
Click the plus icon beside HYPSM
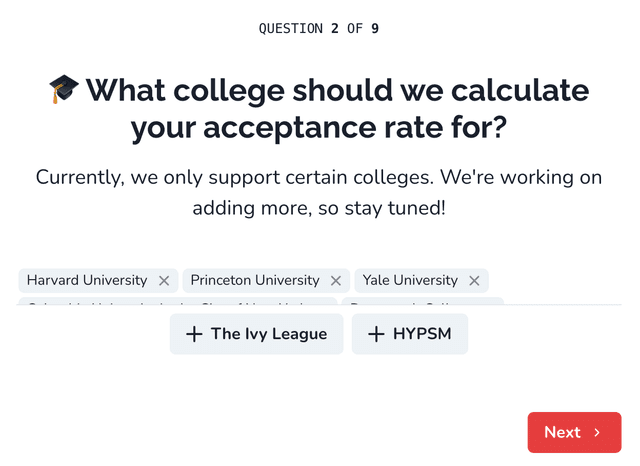[376, 334]
